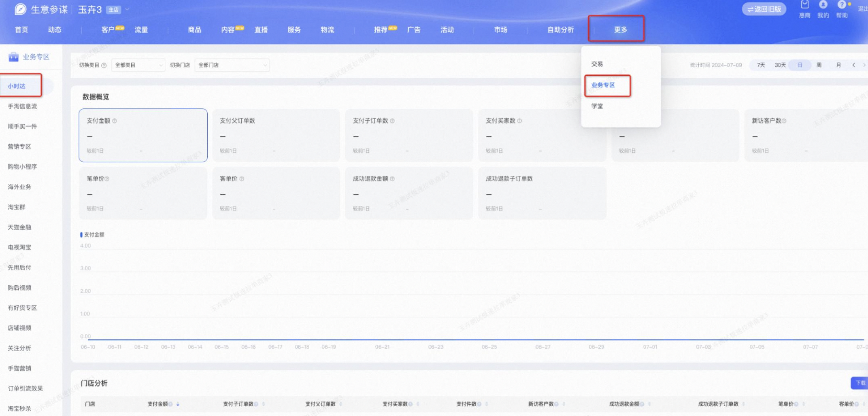Open 天猫金融 in the sidebar
Image resolution: width=868 pixels, height=416 pixels.
click(19, 227)
